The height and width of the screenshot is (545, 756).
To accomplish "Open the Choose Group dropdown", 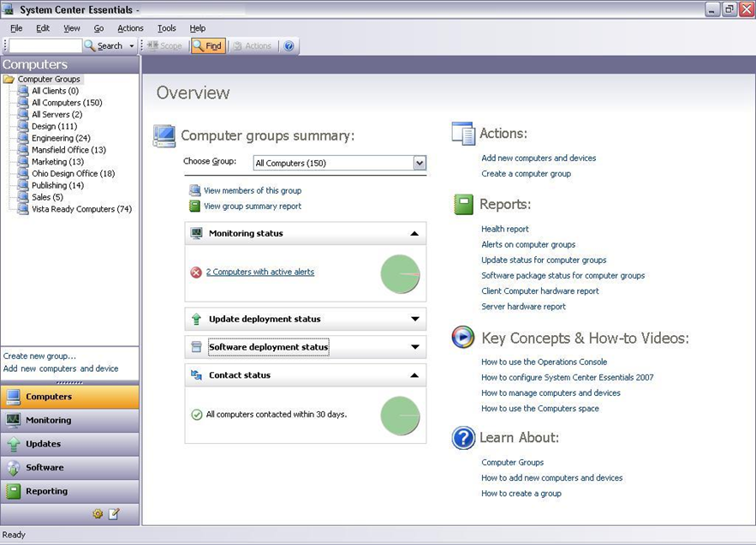I will pos(420,163).
